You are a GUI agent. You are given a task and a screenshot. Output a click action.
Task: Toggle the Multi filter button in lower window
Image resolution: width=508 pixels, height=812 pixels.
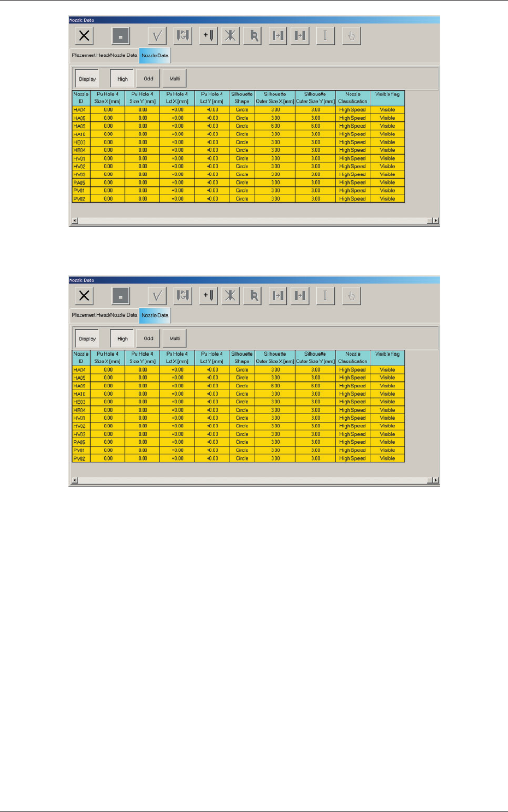[x=175, y=339]
